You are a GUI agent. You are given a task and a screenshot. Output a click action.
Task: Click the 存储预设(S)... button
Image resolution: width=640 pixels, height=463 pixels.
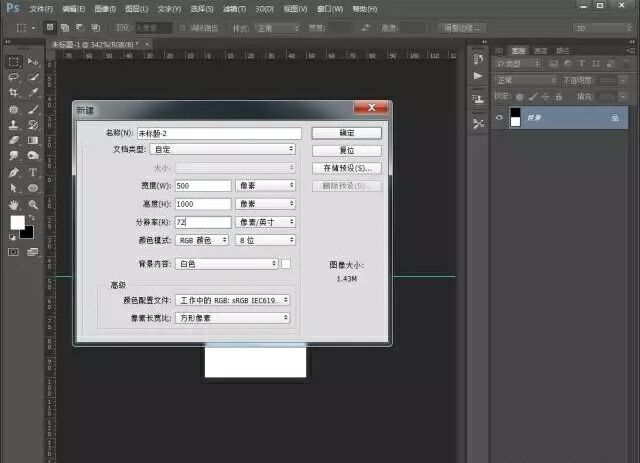[x=346, y=168]
